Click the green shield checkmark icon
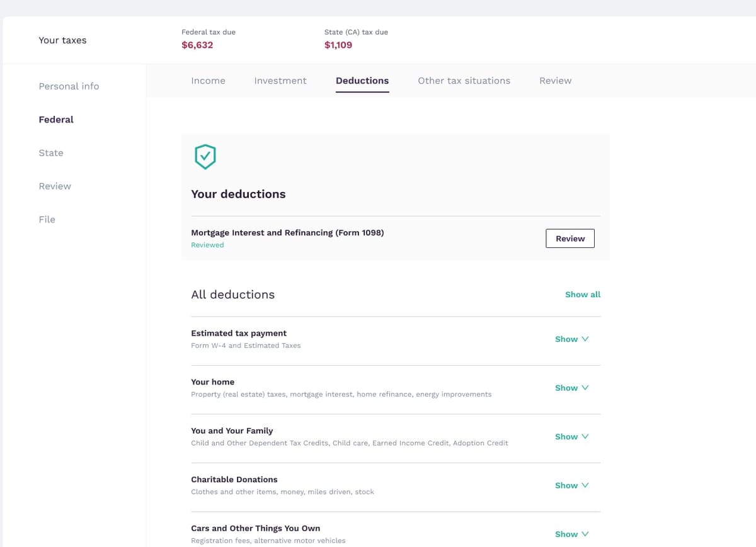The width and height of the screenshot is (756, 547). (x=205, y=157)
